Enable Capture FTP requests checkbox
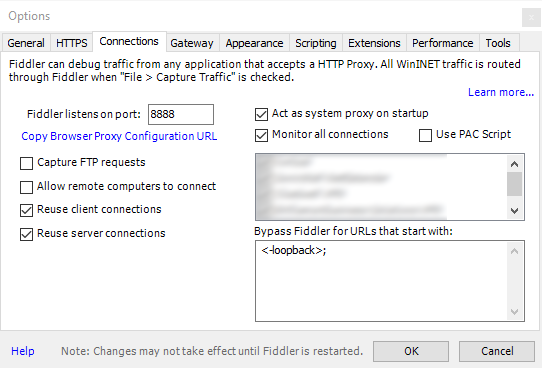 pos(27,163)
